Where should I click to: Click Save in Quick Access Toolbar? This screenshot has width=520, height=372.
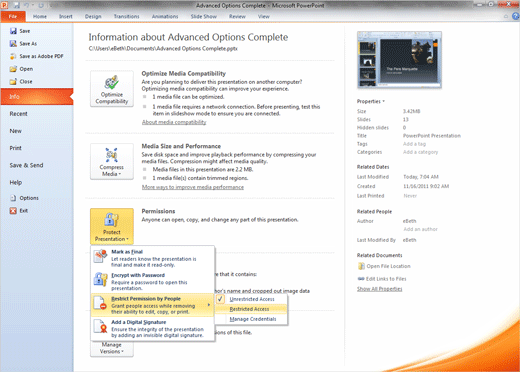17,5
